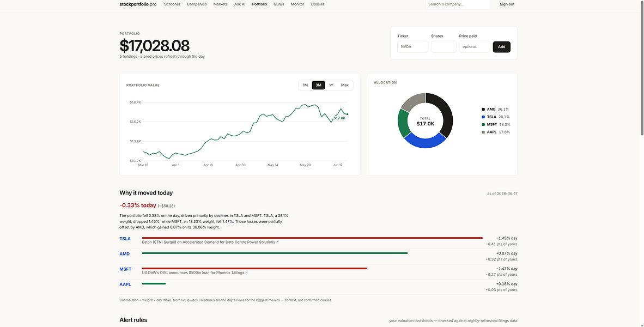The width and height of the screenshot is (644, 327).
Task: Click the $17.0K endpoint marker on chart
Action: coord(348,114)
